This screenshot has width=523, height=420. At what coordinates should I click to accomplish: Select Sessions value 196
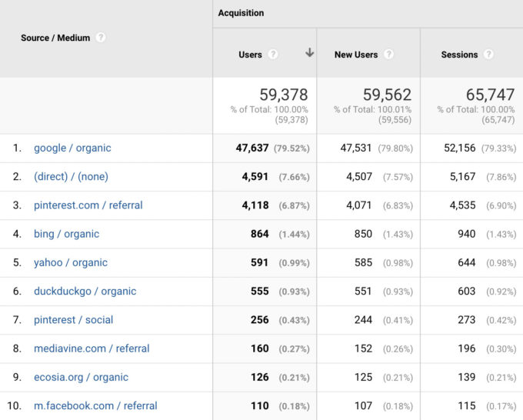click(467, 348)
